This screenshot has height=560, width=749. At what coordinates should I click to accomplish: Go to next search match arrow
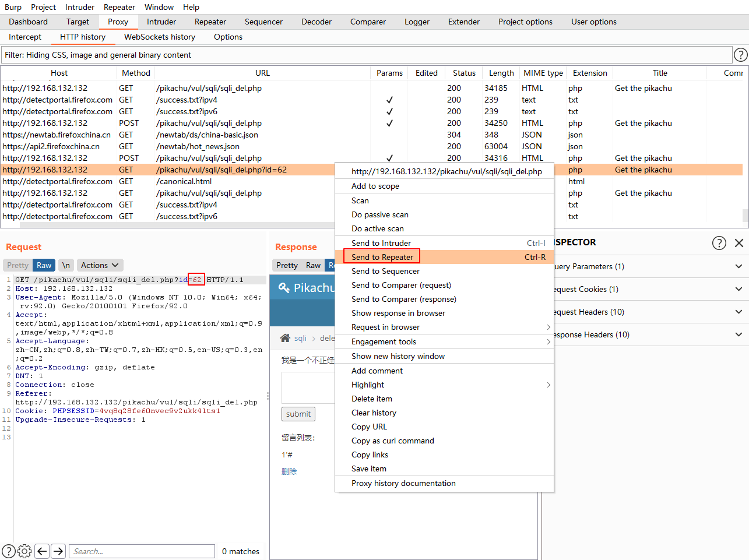[x=58, y=551]
